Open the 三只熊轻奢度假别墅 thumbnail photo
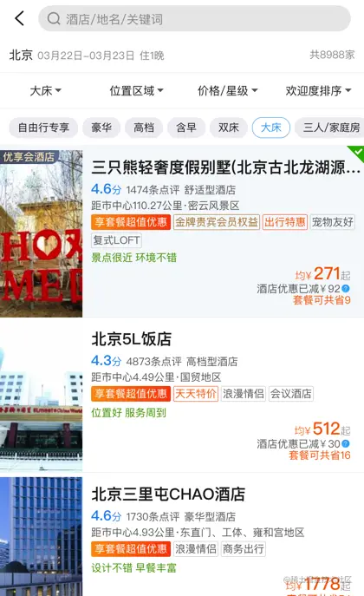364x596 pixels. click(x=41, y=233)
